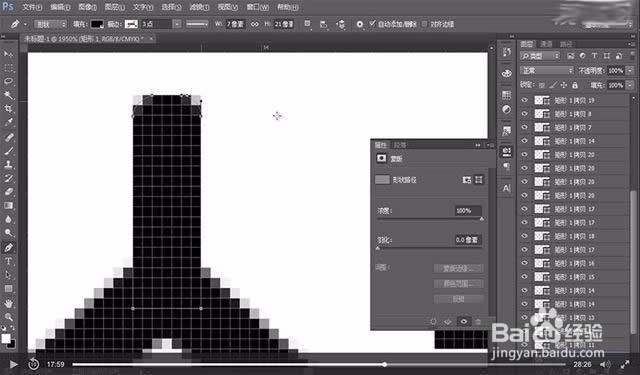
Task: Toggle the auto add/delete checkbox
Action: 372,24
